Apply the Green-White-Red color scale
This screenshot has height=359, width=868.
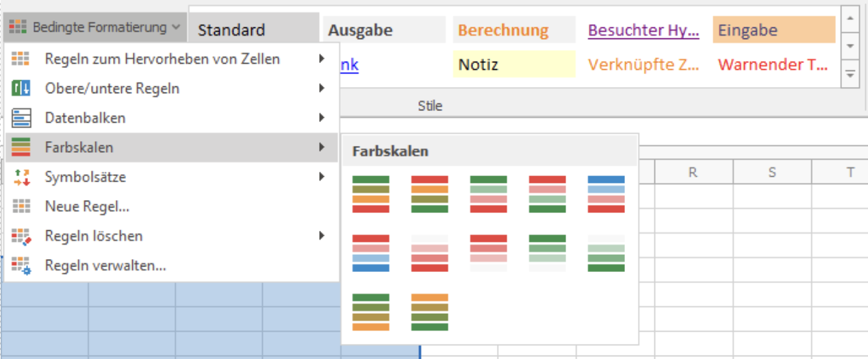point(489,194)
